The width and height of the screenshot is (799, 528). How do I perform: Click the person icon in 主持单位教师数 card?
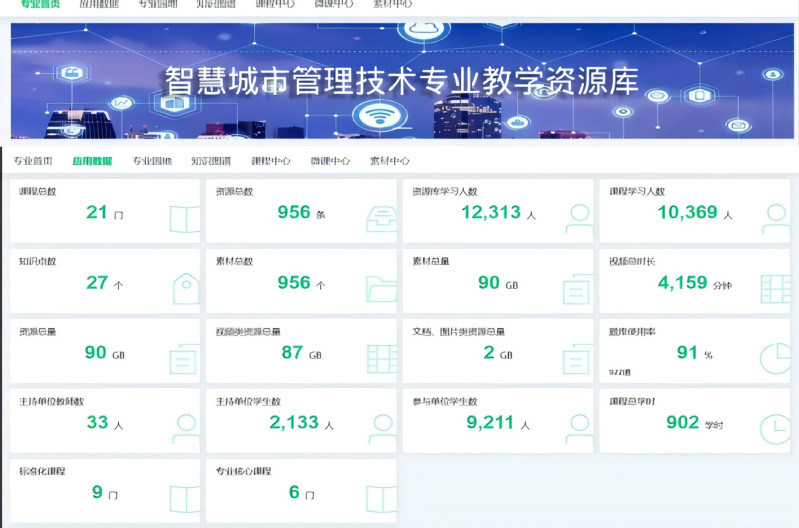click(185, 428)
